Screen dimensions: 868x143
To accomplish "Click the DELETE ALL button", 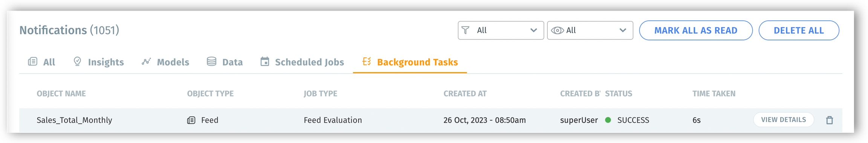I will point(799,31).
